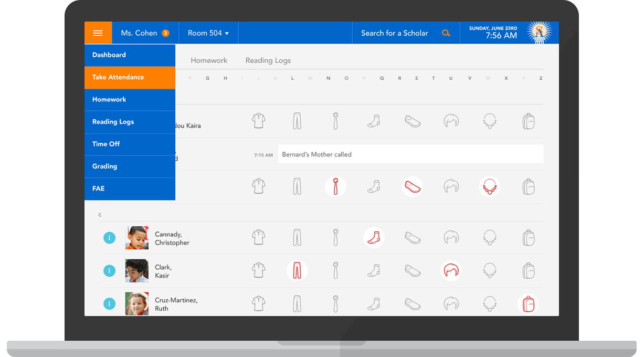Open info icon for Clark, Kasir
644x357 pixels.
tap(109, 271)
